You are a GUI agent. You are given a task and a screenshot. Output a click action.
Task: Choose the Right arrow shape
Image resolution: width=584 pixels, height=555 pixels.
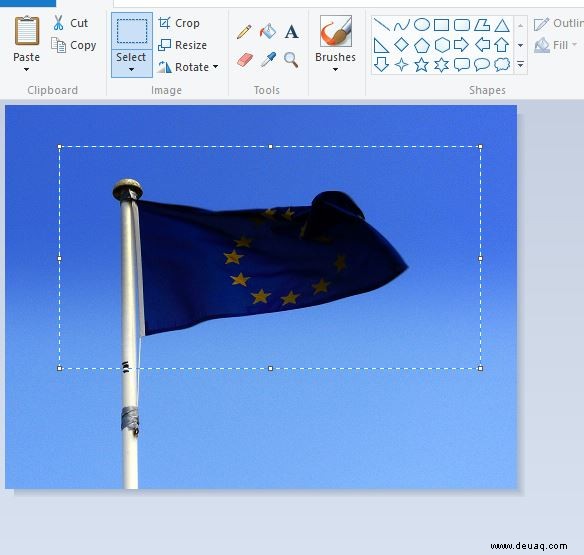(462, 45)
